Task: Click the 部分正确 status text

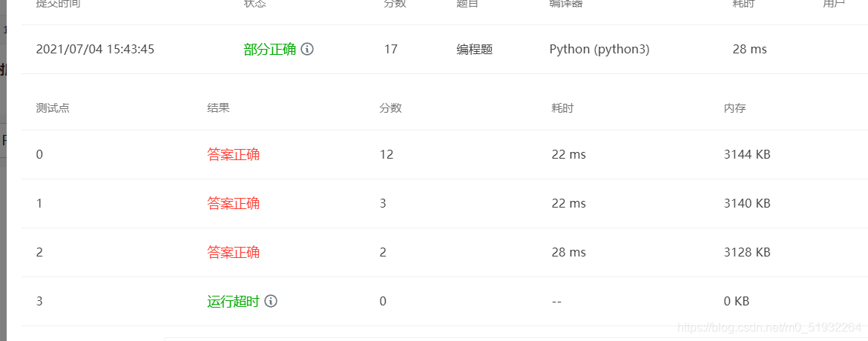Action: 270,49
